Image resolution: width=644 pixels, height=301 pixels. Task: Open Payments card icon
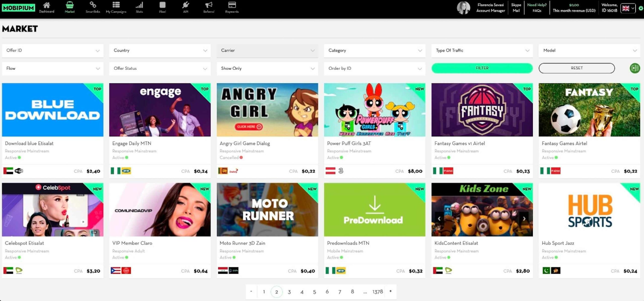(x=232, y=5)
